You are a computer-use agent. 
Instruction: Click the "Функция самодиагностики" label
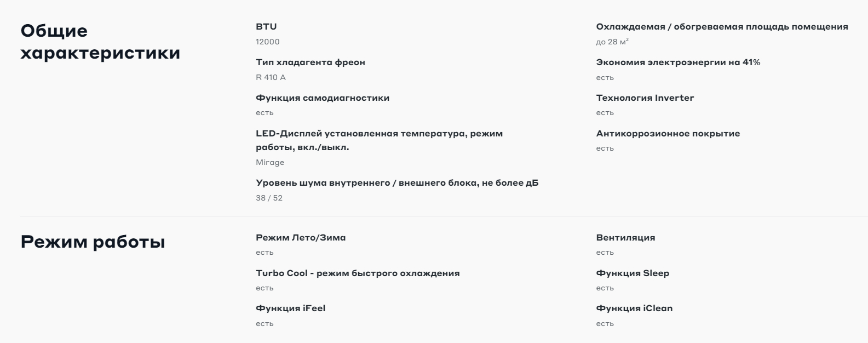[x=323, y=98]
